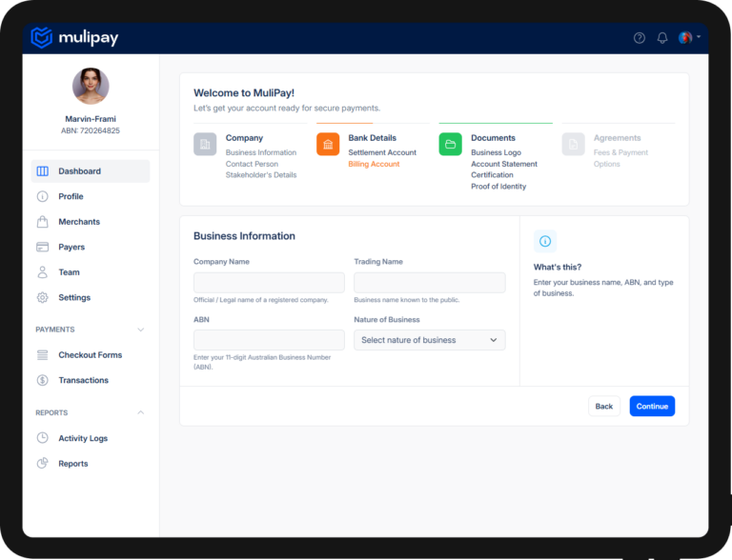Select Certification step

(492, 175)
